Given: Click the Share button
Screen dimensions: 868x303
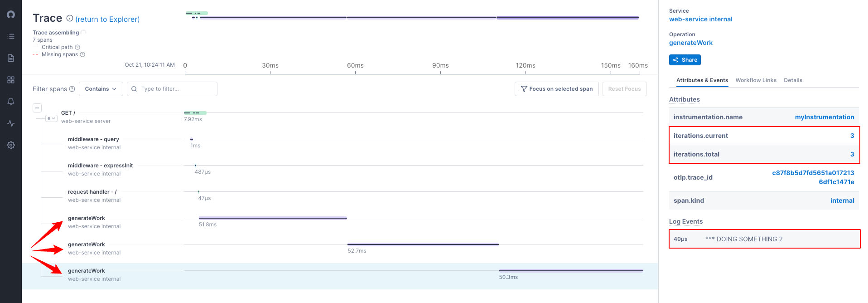Looking at the screenshot, I should pos(685,60).
